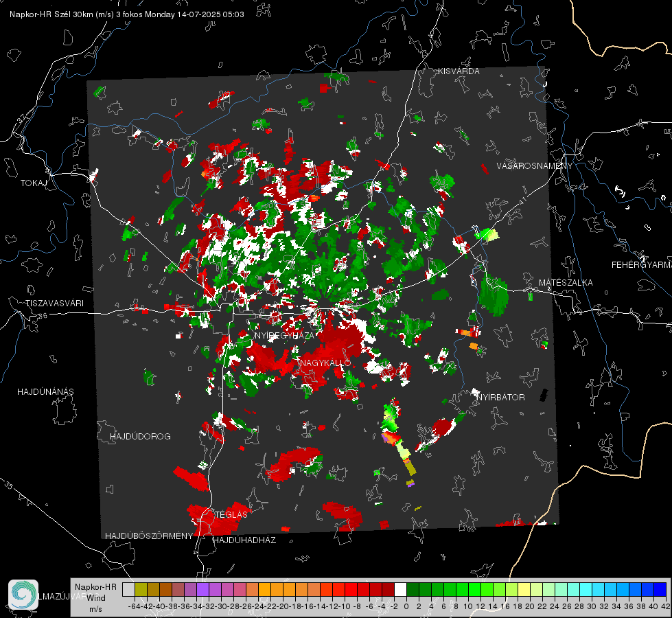Click the HAJDÚDOROG label

tap(140, 437)
